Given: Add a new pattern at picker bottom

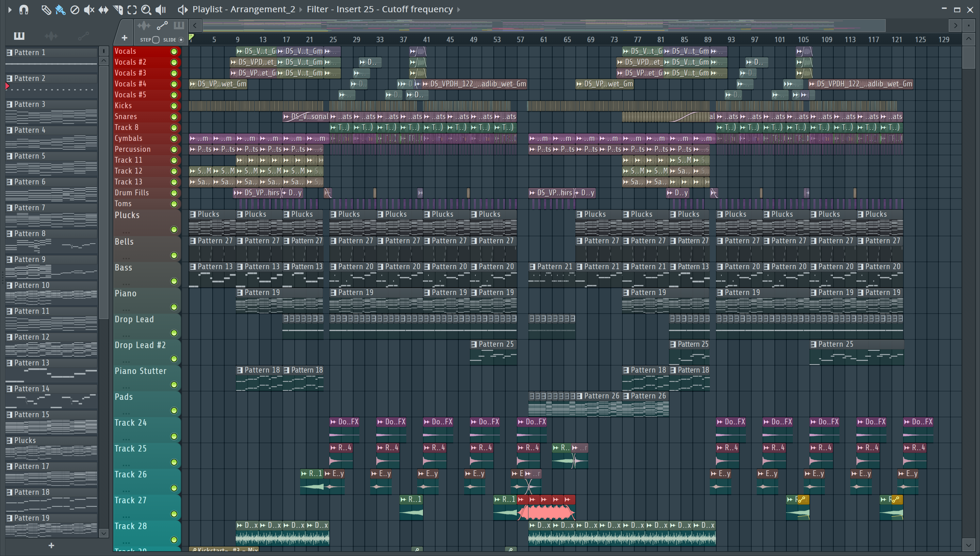Looking at the screenshot, I should point(51,546).
